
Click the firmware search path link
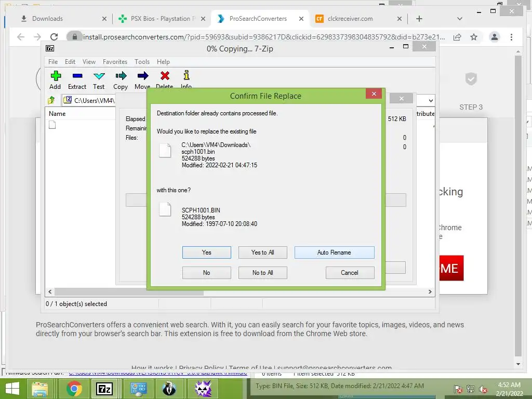(158, 373)
